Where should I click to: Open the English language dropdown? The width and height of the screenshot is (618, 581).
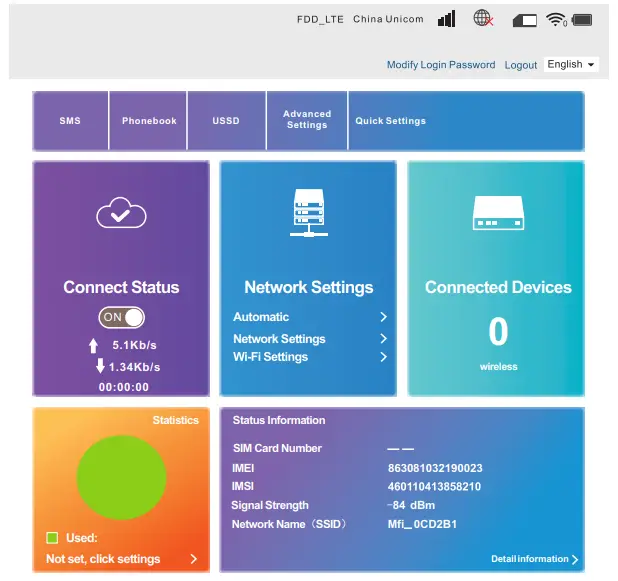(x=571, y=64)
